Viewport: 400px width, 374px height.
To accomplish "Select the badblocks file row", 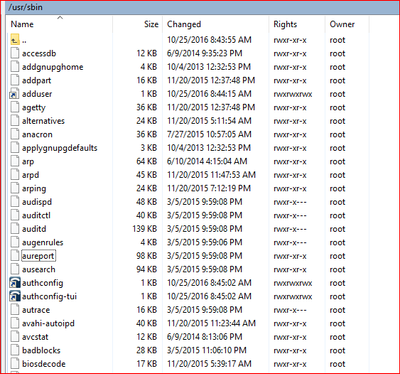I will point(188,351).
